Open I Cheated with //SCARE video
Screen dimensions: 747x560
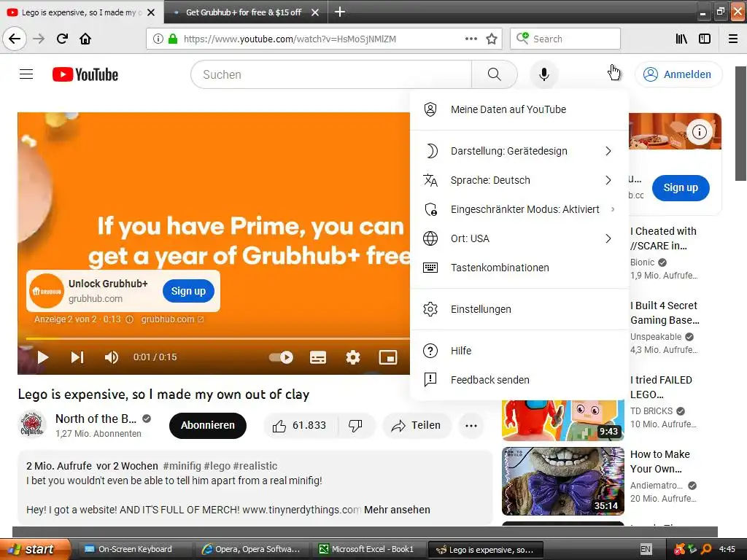click(664, 238)
